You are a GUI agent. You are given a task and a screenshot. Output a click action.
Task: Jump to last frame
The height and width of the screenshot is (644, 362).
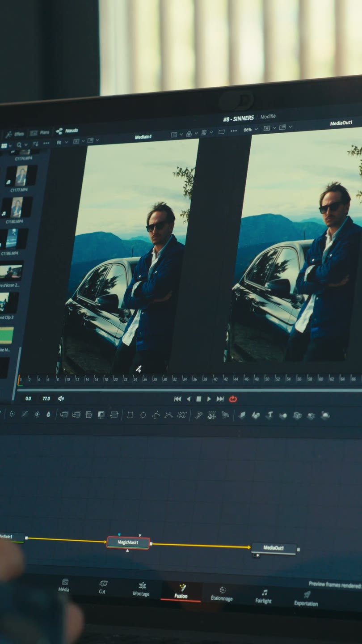click(220, 399)
